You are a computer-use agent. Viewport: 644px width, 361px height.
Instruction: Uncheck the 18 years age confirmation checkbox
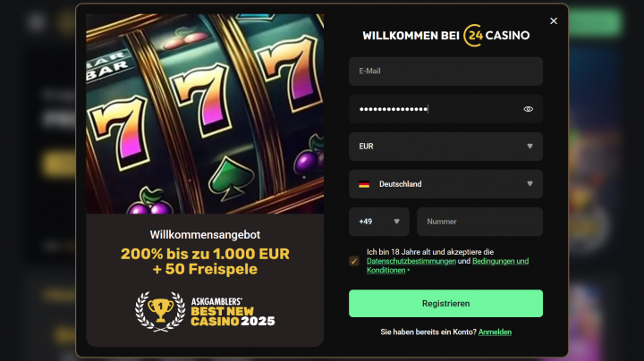(354, 261)
